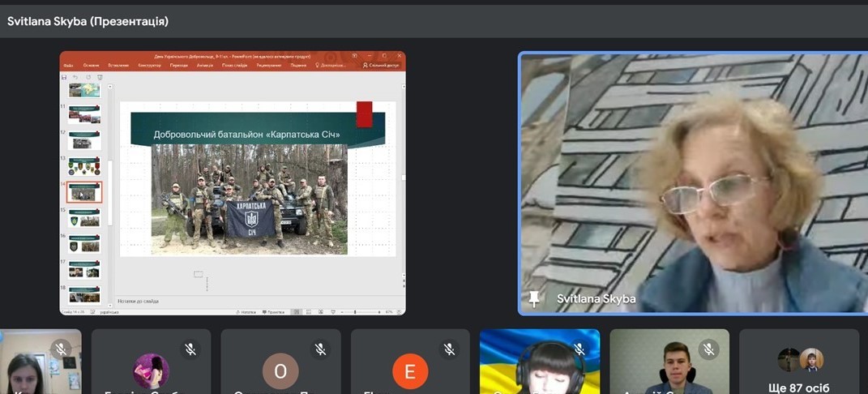
Task: Click the Reading view icon in status bar
Action: click(x=320, y=312)
